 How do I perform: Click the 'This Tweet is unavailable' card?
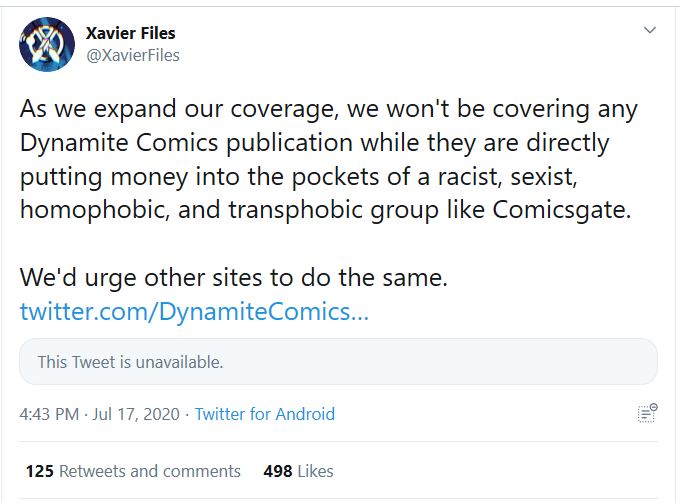tap(338, 361)
